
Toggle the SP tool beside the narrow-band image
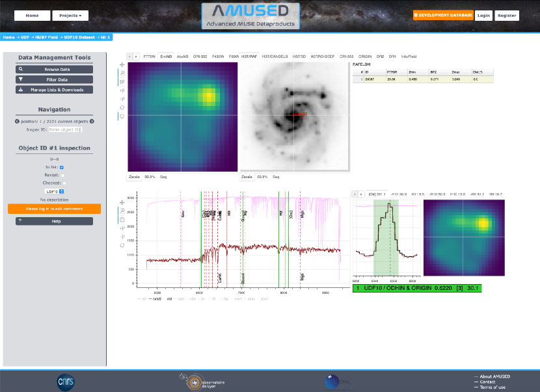pos(122,82)
